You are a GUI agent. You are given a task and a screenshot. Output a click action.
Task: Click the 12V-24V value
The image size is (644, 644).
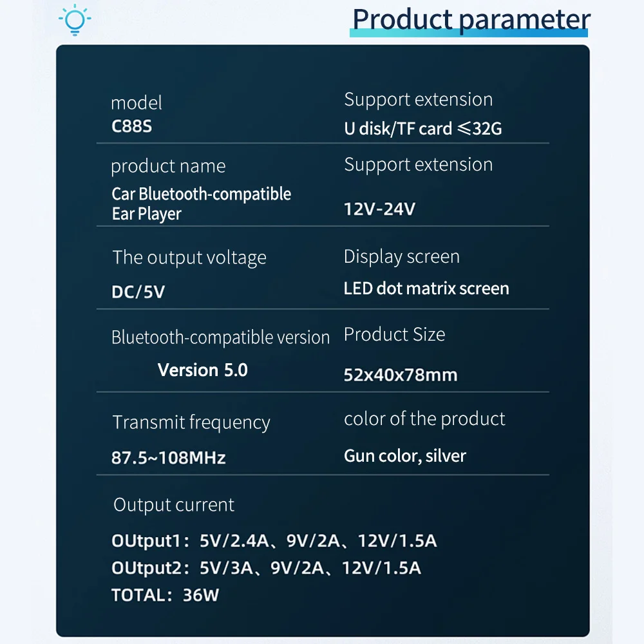(x=379, y=209)
